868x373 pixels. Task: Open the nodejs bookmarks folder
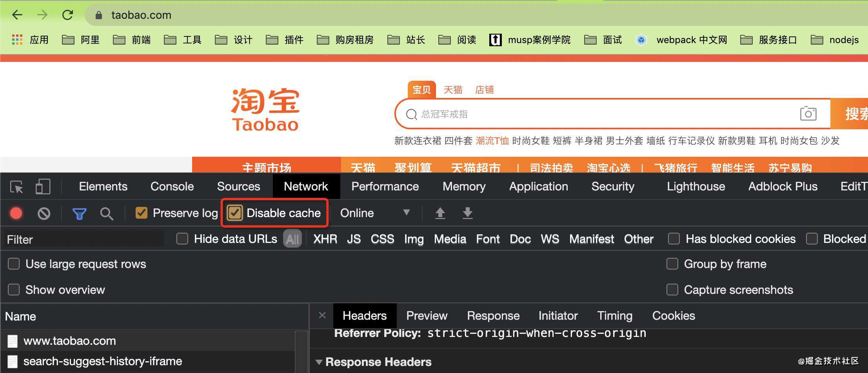pos(835,40)
